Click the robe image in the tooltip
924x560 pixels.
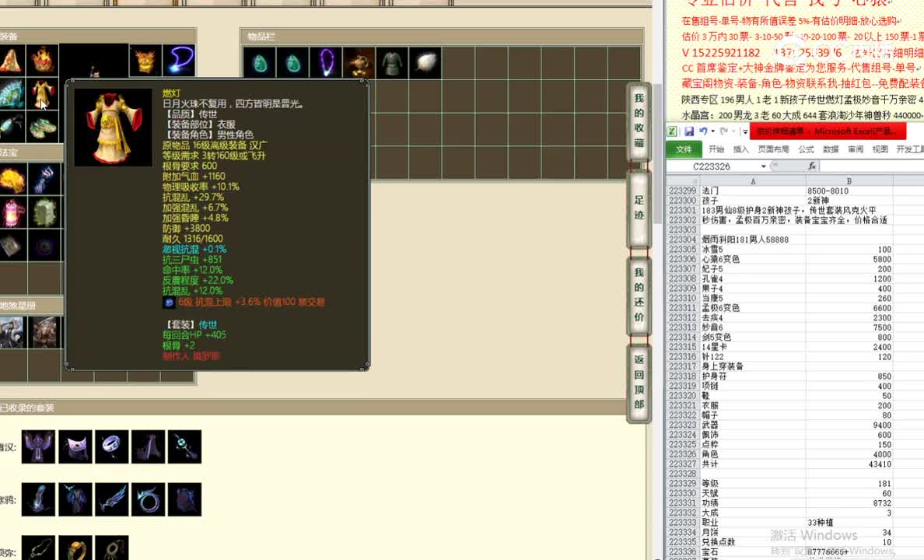point(113,128)
